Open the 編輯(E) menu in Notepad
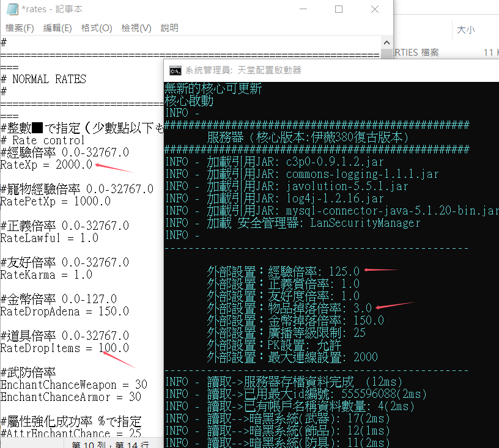The image size is (499, 448). pos(57,28)
